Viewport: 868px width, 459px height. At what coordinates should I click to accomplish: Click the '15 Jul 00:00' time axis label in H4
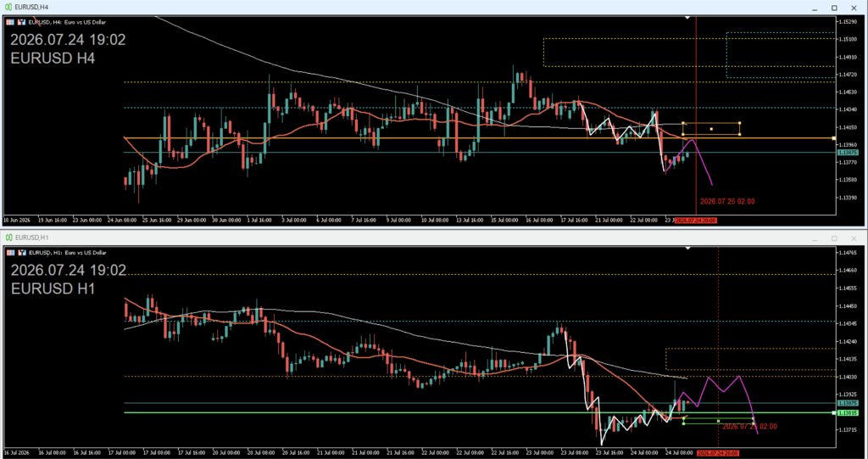[505, 220]
